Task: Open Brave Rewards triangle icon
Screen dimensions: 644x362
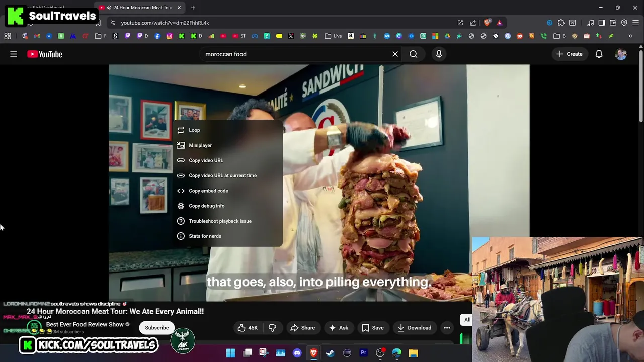Action: click(499, 23)
